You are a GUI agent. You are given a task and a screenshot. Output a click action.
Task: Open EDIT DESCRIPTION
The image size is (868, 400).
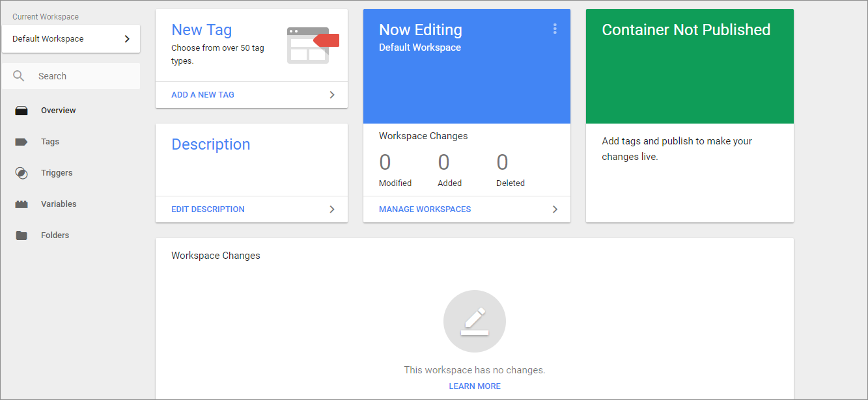click(208, 209)
